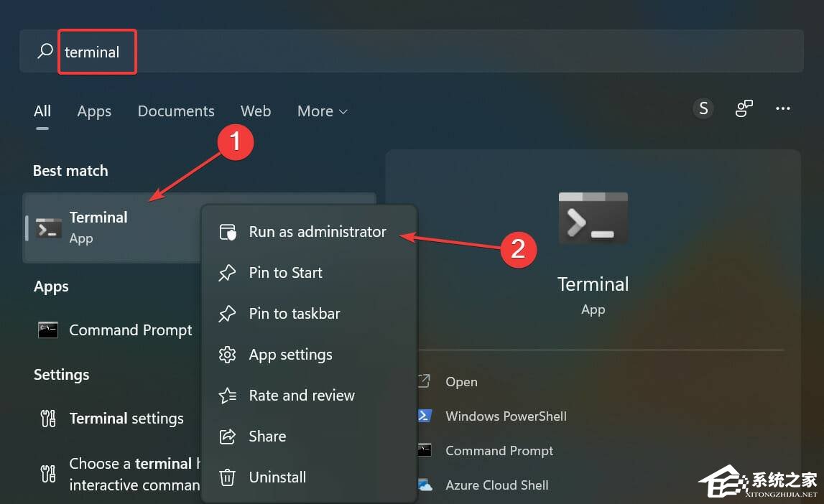Image resolution: width=824 pixels, height=504 pixels.
Task: Open App settings from context menu
Action: click(x=290, y=355)
